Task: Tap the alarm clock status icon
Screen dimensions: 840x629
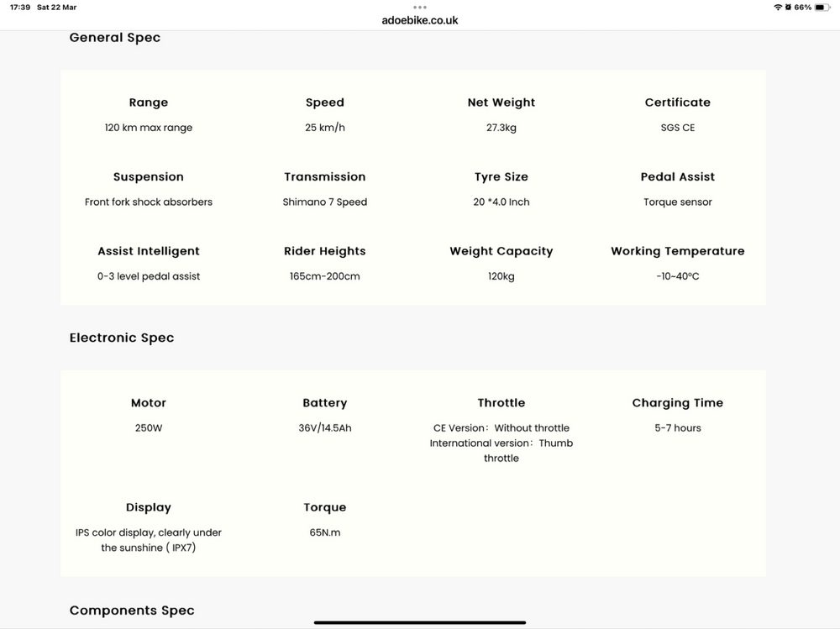Action: point(788,8)
